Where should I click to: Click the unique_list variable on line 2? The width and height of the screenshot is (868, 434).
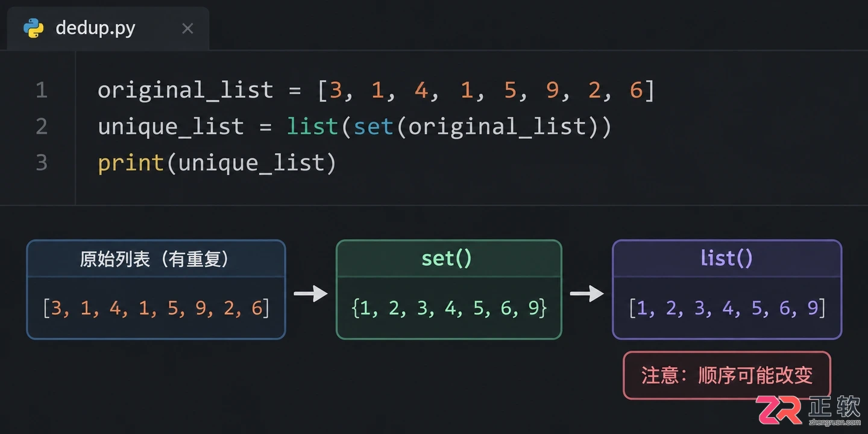click(171, 127)
